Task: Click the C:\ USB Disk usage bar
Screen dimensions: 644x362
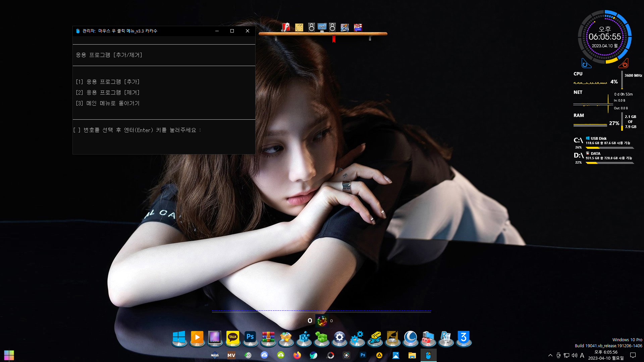Action: 609,148
